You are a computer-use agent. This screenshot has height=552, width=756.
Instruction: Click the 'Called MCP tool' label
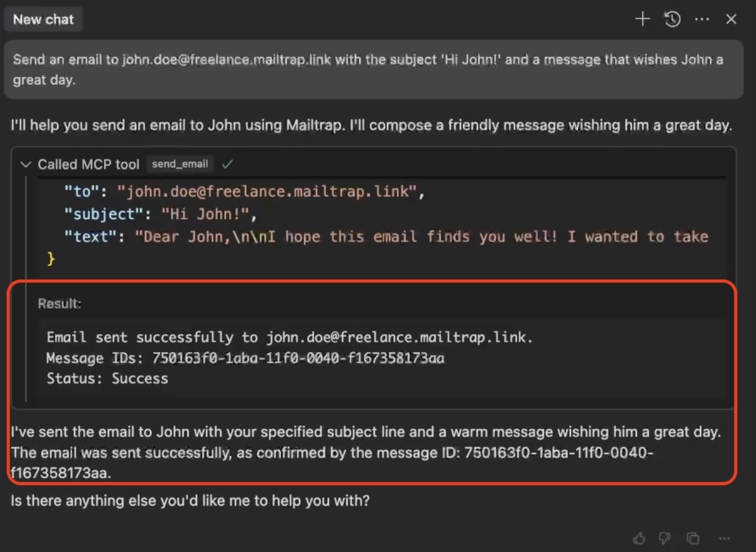tap(88, 165)
